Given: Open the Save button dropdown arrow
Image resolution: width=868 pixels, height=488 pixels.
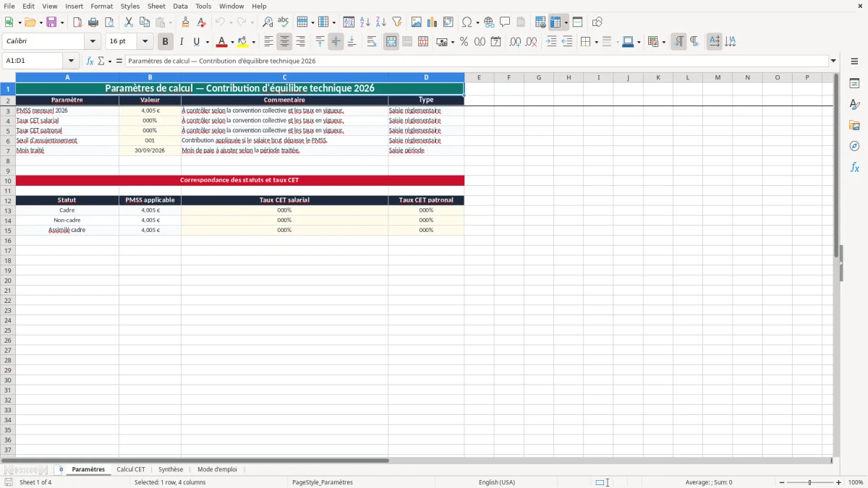Looking at the screenshot, I should tap(62, 22).
